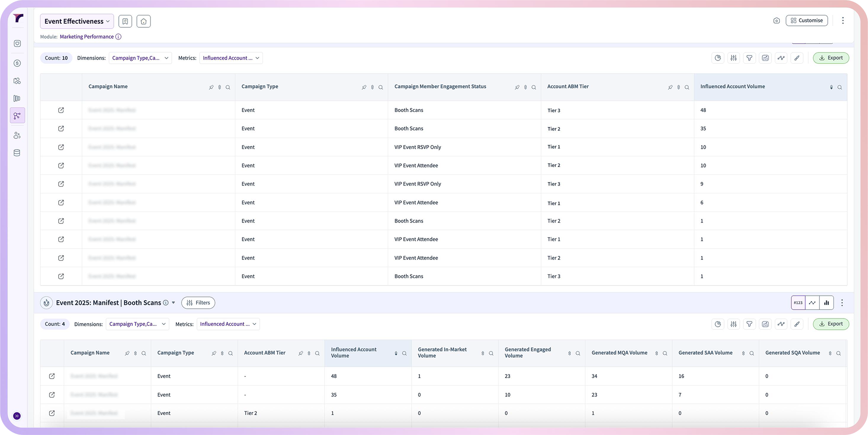Switch to the #123 number view
The width and height of the screenshot is (868, 435).
click(798, 303)
